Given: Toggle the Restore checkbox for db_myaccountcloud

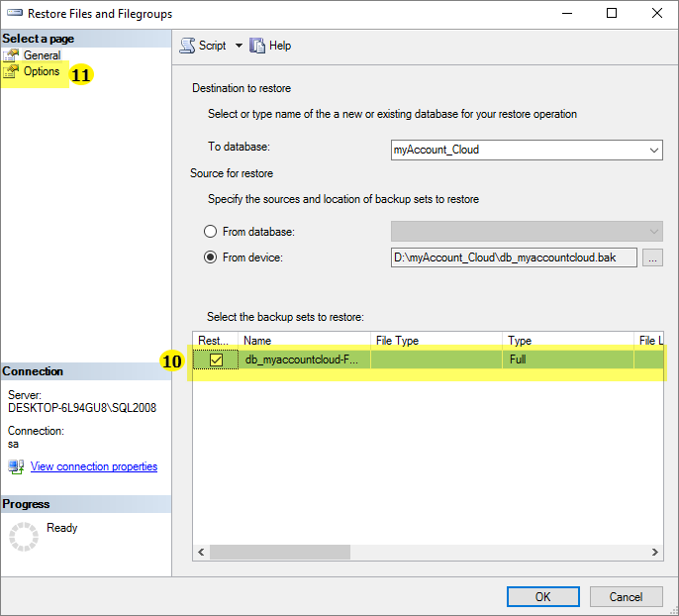Looking at the screenshot, I should tap(216, 359).
